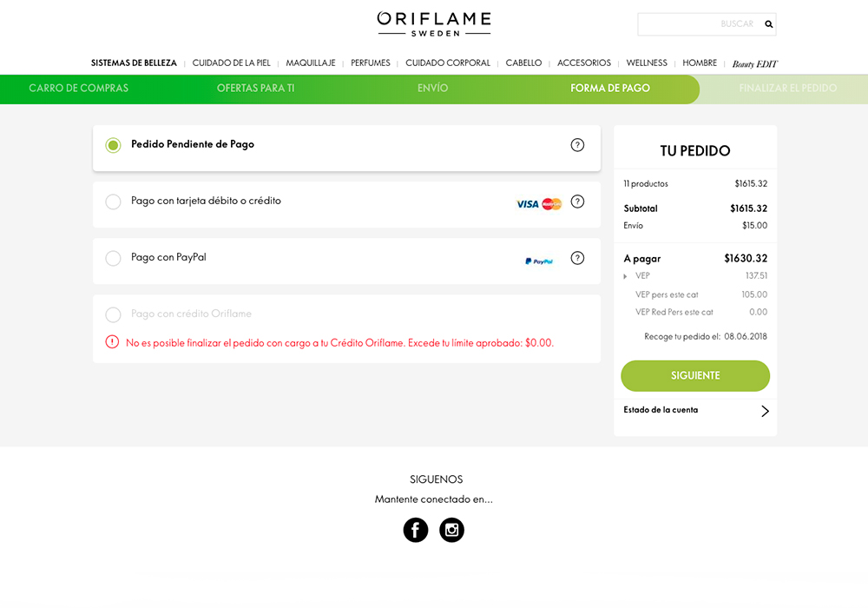Click the Visa Mastercard logos
Viewport: 868px width, 608px height.
(539, 204)
